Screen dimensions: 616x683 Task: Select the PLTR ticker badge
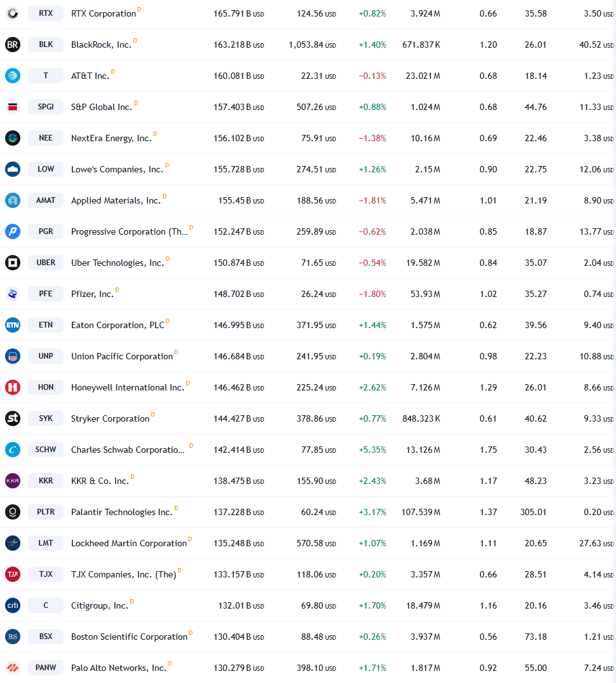point(46,512)
